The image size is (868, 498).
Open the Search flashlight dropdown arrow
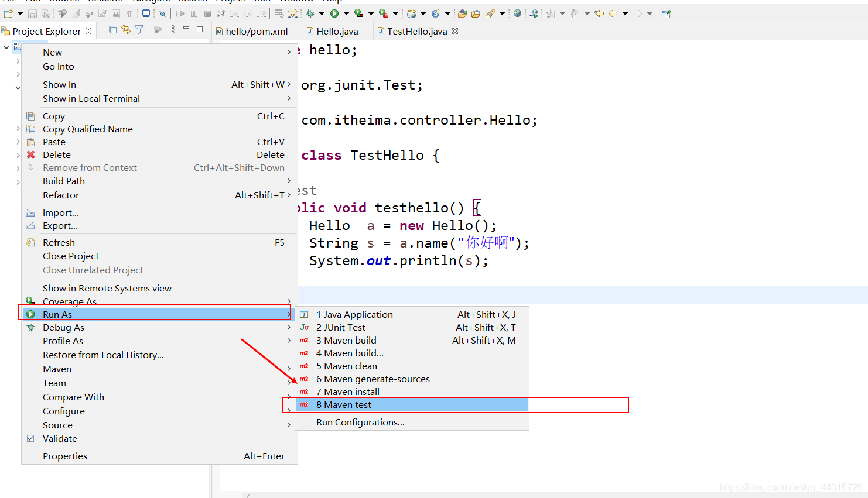point(502,13)
